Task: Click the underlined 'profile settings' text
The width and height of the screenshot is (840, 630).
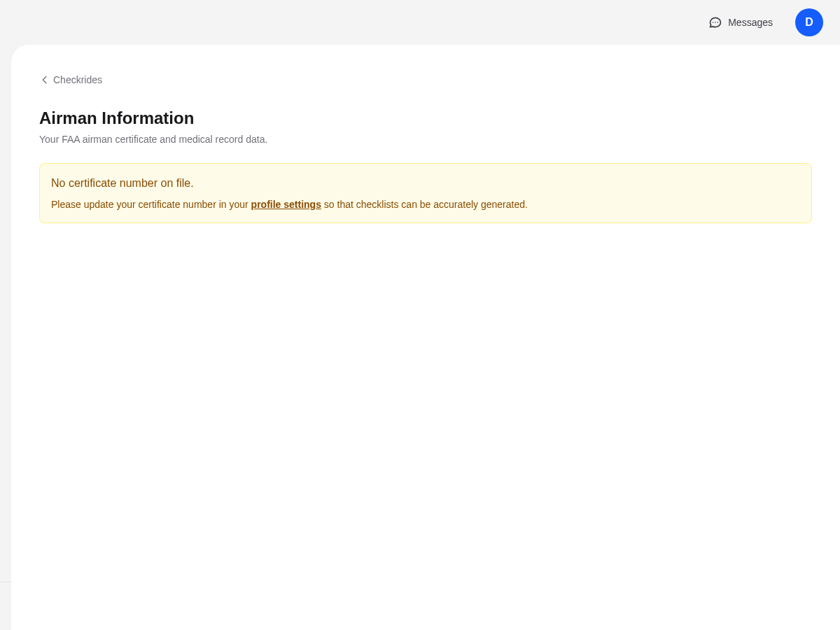Action: tap(286, 204)
